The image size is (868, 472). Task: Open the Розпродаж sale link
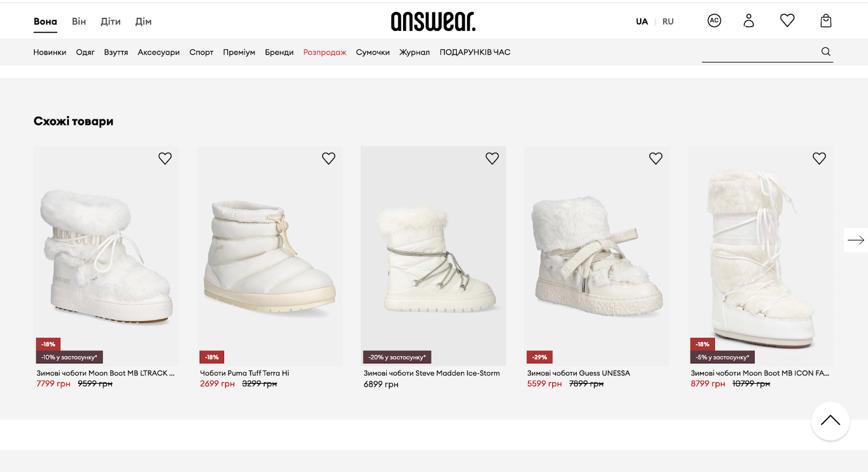pos(324,52)
